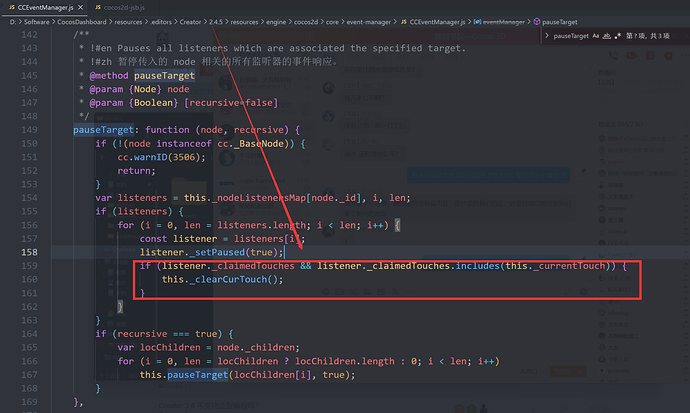Image resolution: width=690 pixels, height=413 pixels.
Task: Click the find result count text
Action: pyautogui.click(x=648, y=36)
